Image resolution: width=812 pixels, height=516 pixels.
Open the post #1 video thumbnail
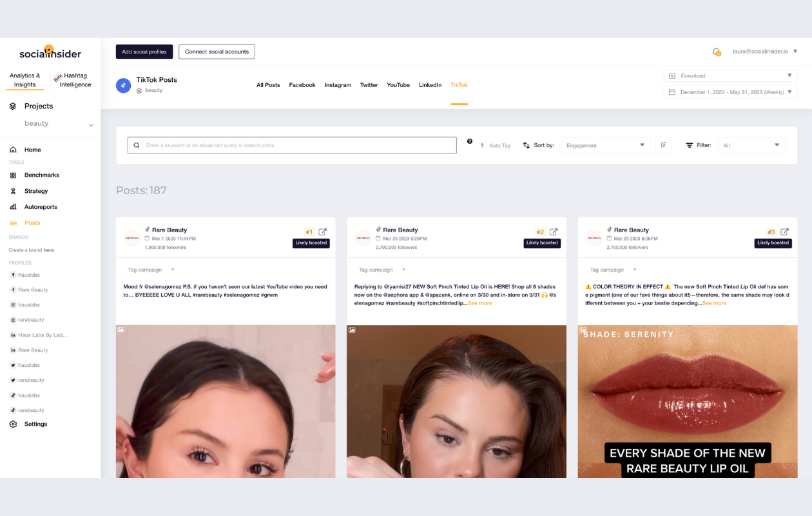pos(226,401)
